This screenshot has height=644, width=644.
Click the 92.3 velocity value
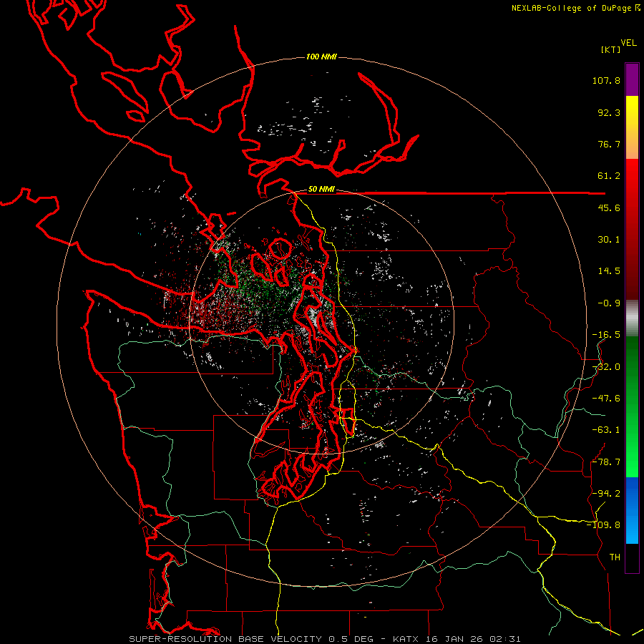pos(609,112)
